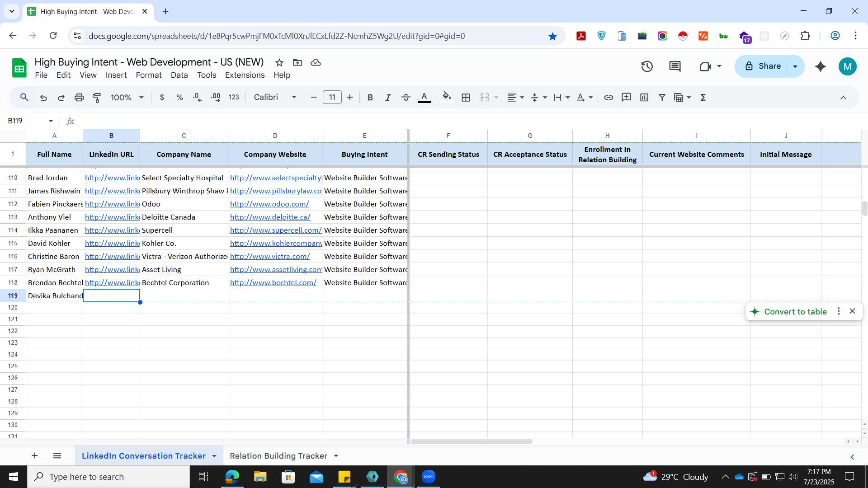Decrease decimal places icon
868x488 pixels.
pyautogui.click(x=198, y=97)
